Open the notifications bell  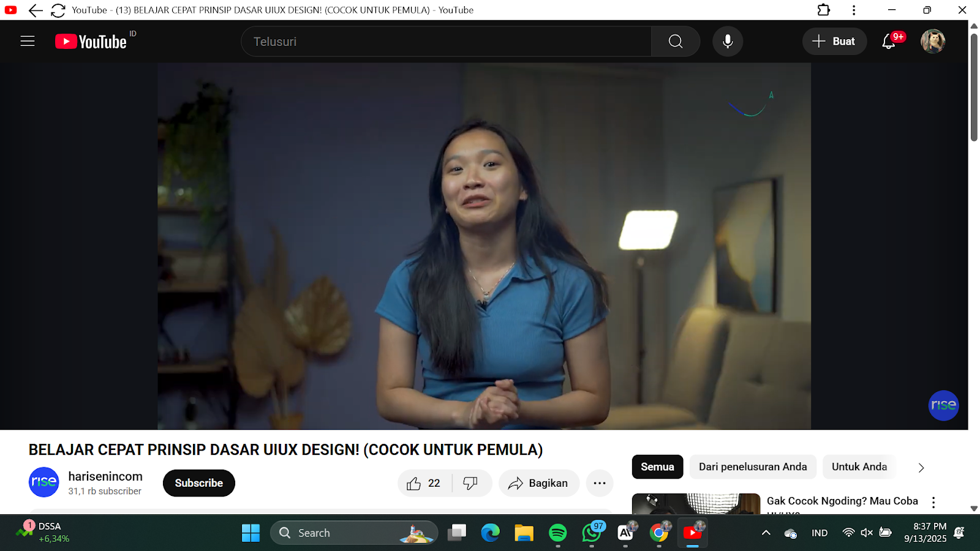coord(889,42)
